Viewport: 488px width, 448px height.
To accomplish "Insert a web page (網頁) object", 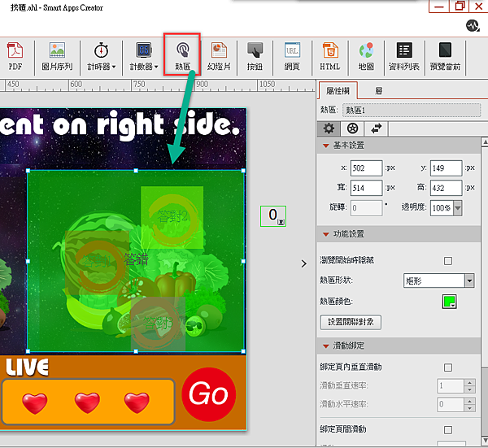I will pyautogui.click(x=292, y=56).
